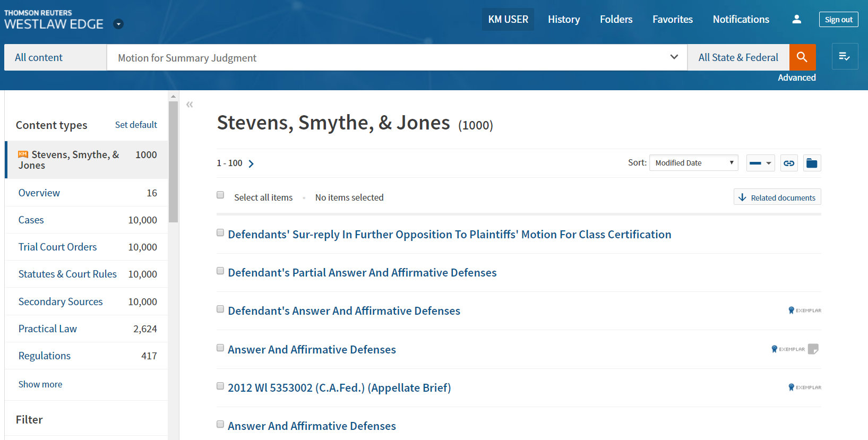Viewport: 868px width, 440px height.
Task: Collapse the left sidebar with double chevron
Action: click(x=190, y=105)
